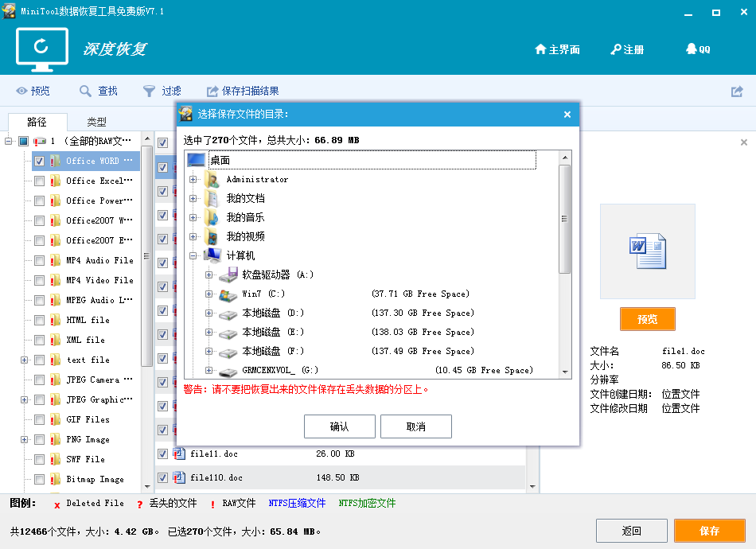Select the MP4 Audio File folder icon
The image size is (756, 549).
point(56,260)
